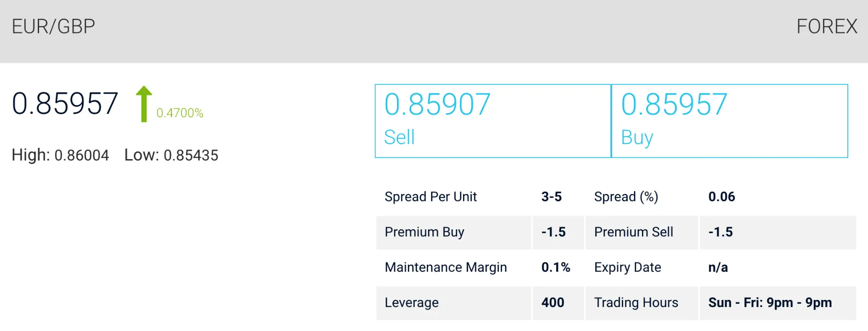Click the Maintenance Margin label

(x=446, y=267)
